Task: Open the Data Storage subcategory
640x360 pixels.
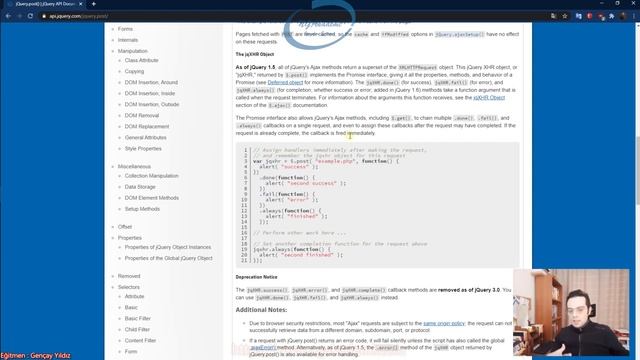Action: [x=140, y=187]
